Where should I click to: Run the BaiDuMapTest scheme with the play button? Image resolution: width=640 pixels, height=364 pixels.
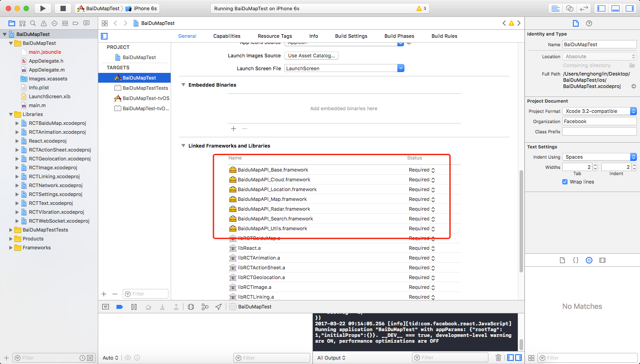click(x=43, y=8)
